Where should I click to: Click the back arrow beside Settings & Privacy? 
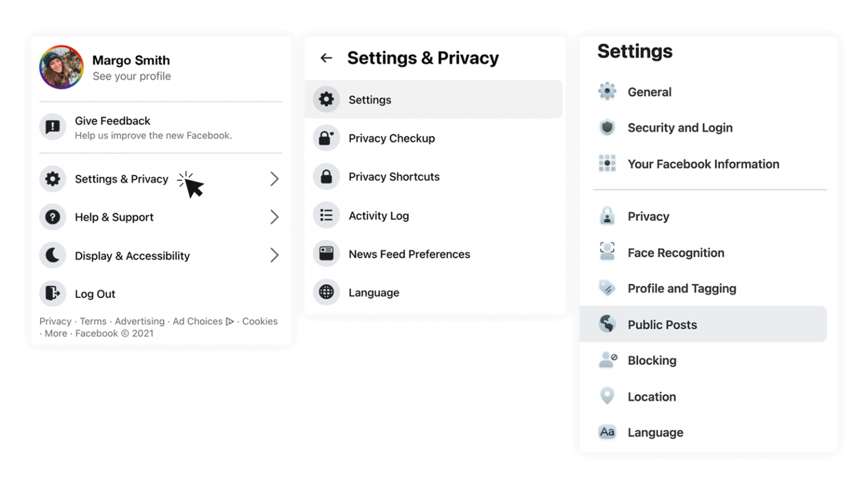pyautogui.click(x=326, y=58)
